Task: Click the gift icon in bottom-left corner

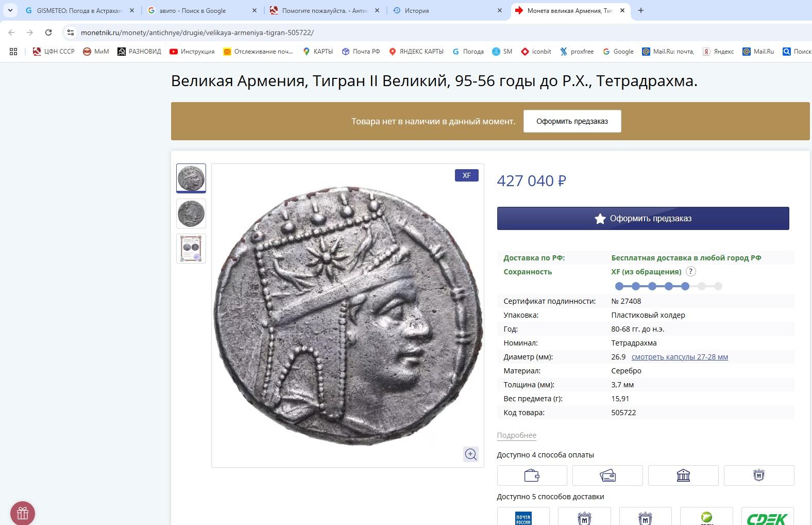Action: pyautogui.click(x=23, y=513)
